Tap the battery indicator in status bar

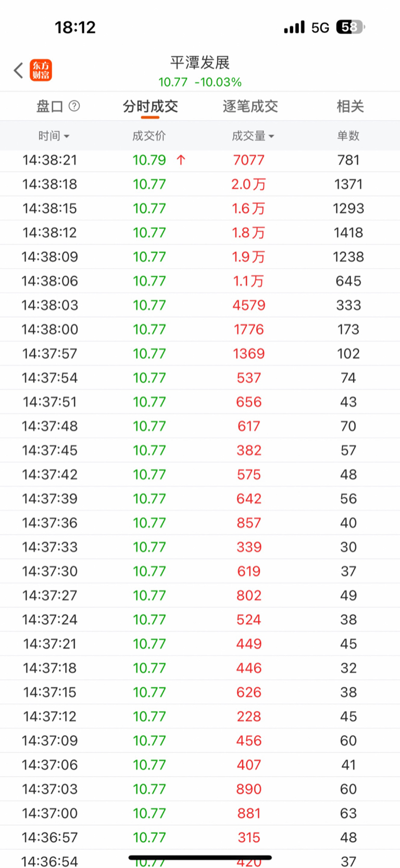[351, 27]
